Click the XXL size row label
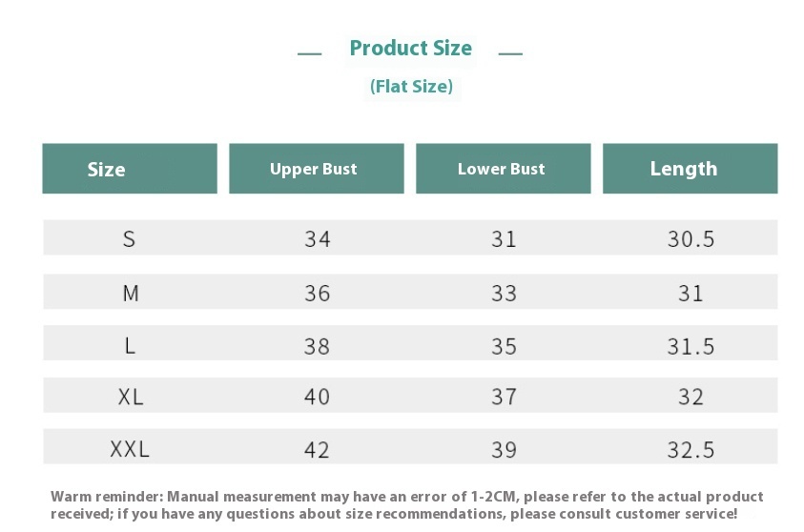Viewport: 804px width, 532px height. [131, 449]
